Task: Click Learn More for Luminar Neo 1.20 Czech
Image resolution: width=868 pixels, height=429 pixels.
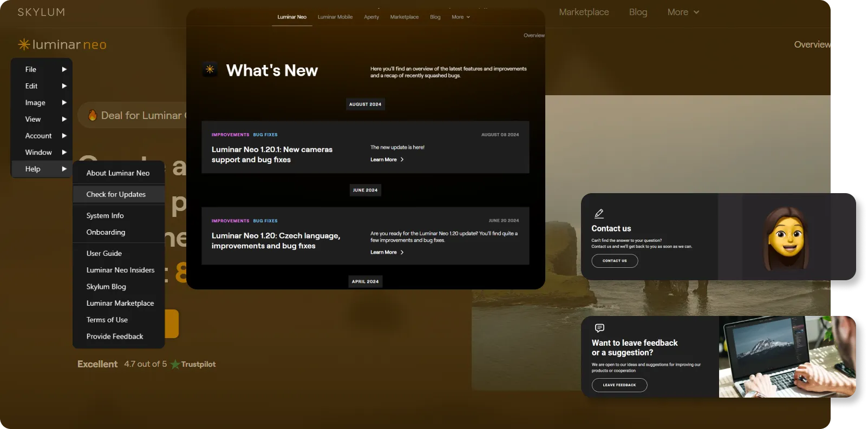Action: pyautogui.click(x=387, y=252)
